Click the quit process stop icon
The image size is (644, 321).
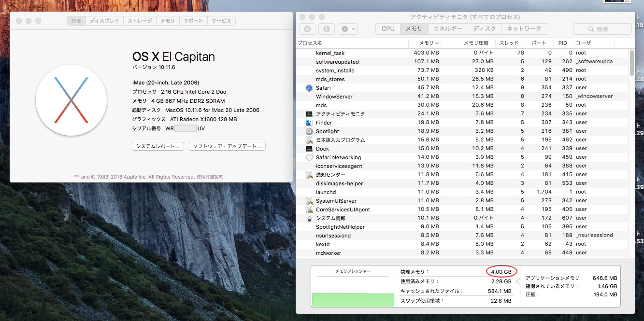pos(308,29)
